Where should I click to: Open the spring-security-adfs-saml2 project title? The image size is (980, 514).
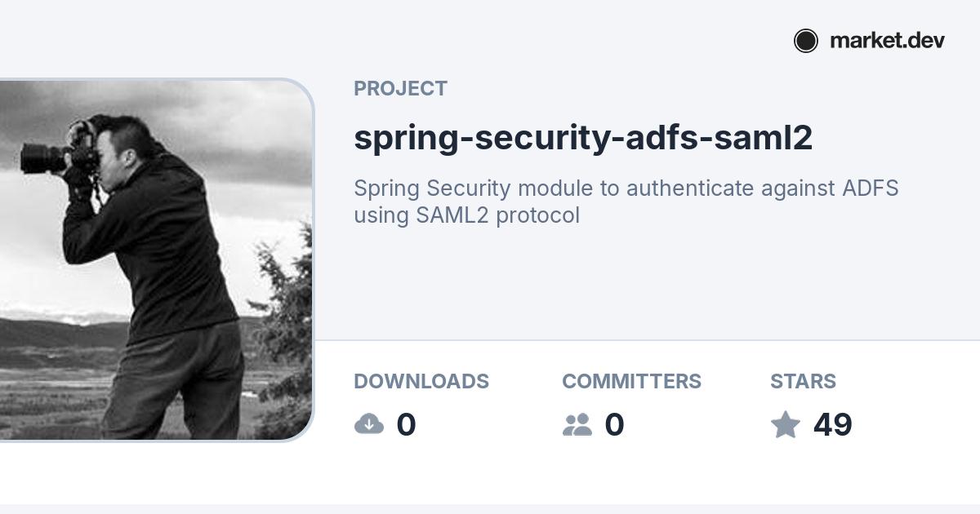[x=582, y=137]
